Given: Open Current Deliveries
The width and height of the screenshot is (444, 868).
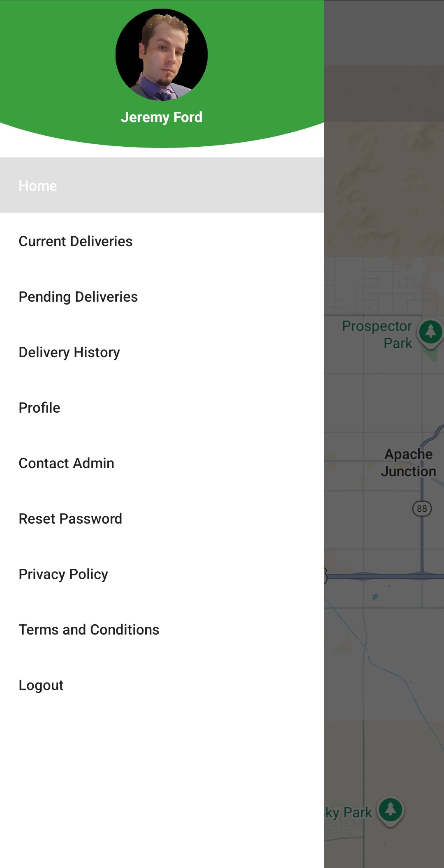Looking at the screenshot, I should (x=75, y=242).
